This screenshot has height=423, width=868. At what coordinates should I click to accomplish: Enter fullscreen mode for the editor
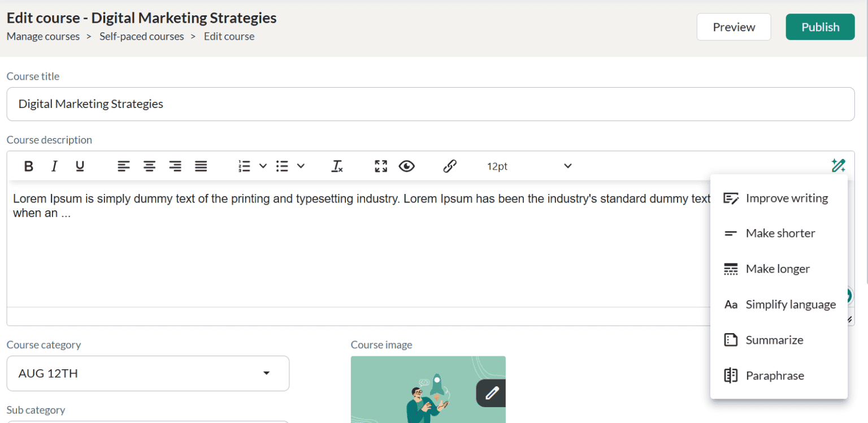coord(380,166)
